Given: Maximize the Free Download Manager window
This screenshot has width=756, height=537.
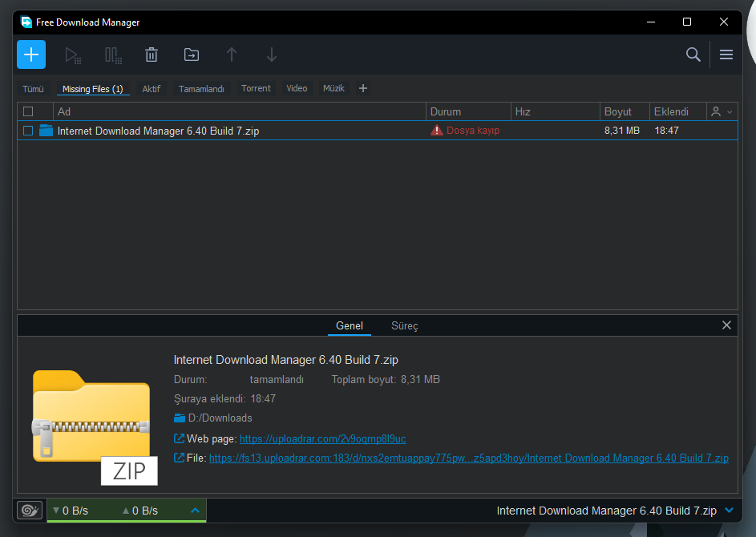Looking at the screenshot, I should pos(687,22).
